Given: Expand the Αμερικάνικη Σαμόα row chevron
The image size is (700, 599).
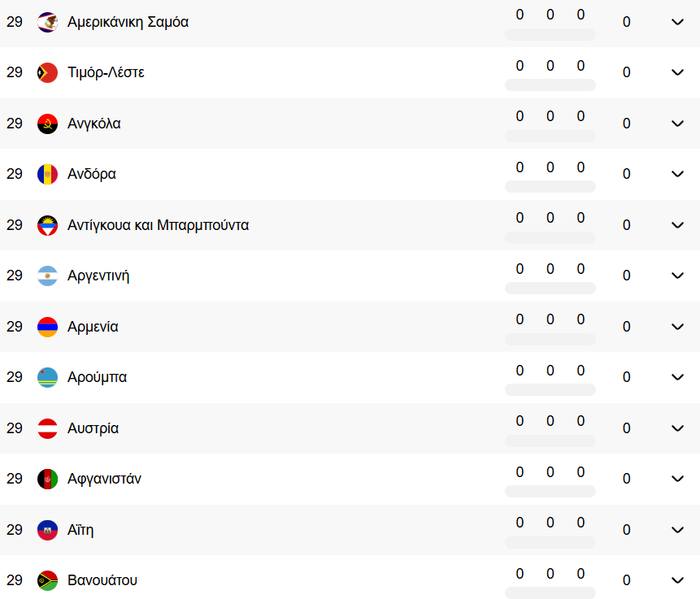Looking at the screenshot, I should [677, 22].
